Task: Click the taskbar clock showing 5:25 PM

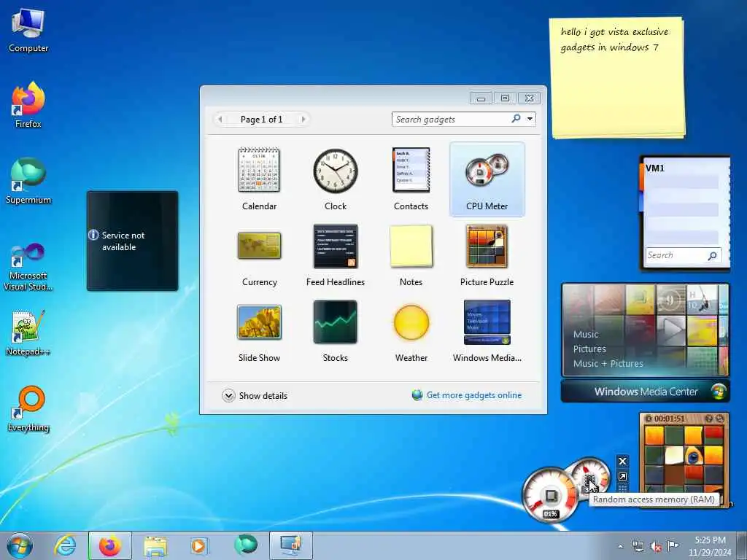Action: point(710,546)
